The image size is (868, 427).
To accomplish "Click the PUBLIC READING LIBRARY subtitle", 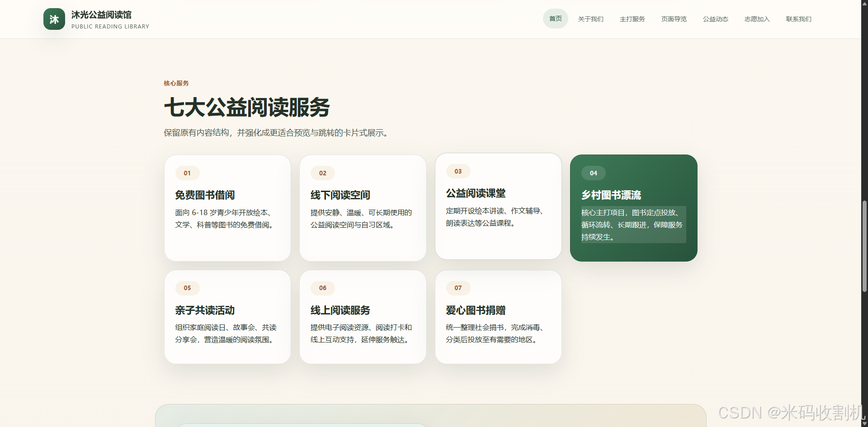I will pos(110,27).
